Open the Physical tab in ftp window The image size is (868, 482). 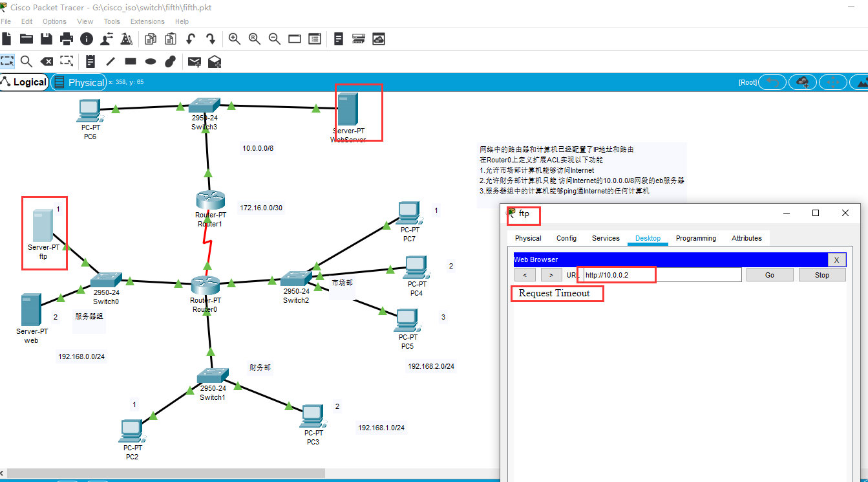(528, 238)
